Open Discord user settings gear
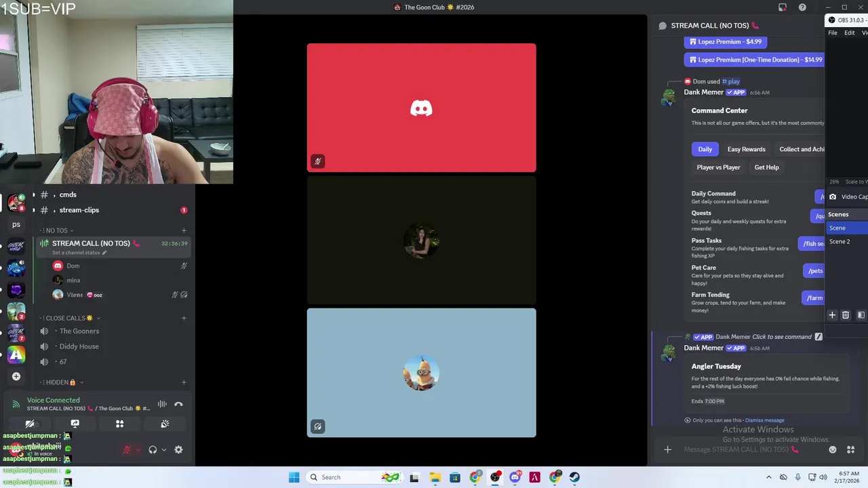 pos(178,449)
